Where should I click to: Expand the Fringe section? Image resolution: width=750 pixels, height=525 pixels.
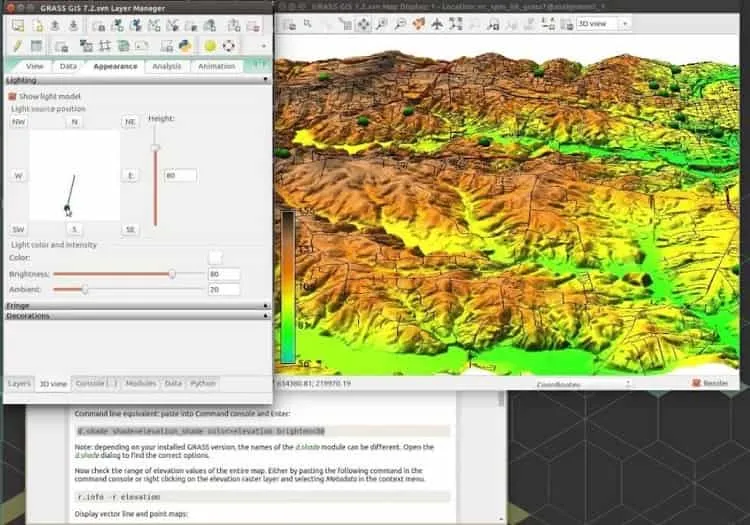(137, 305)
